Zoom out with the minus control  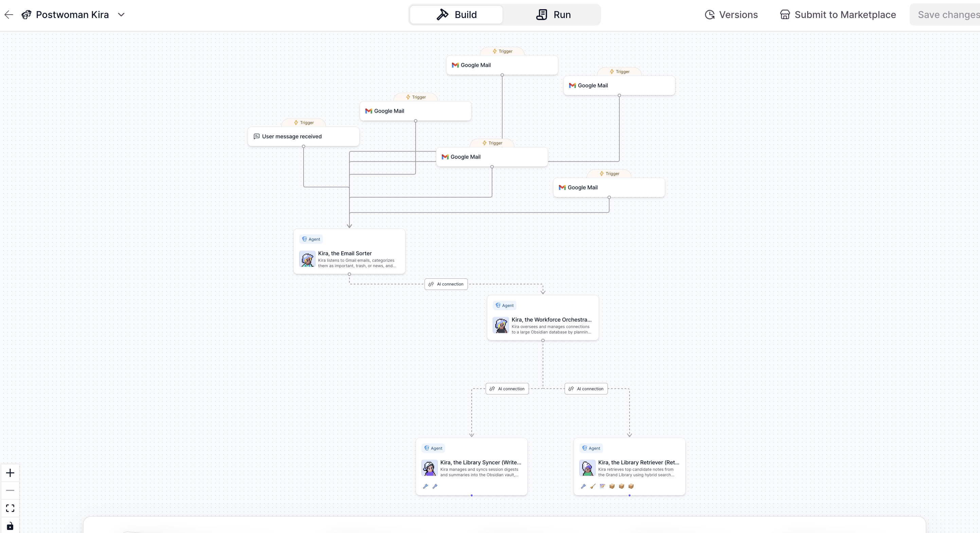[10, 491]
